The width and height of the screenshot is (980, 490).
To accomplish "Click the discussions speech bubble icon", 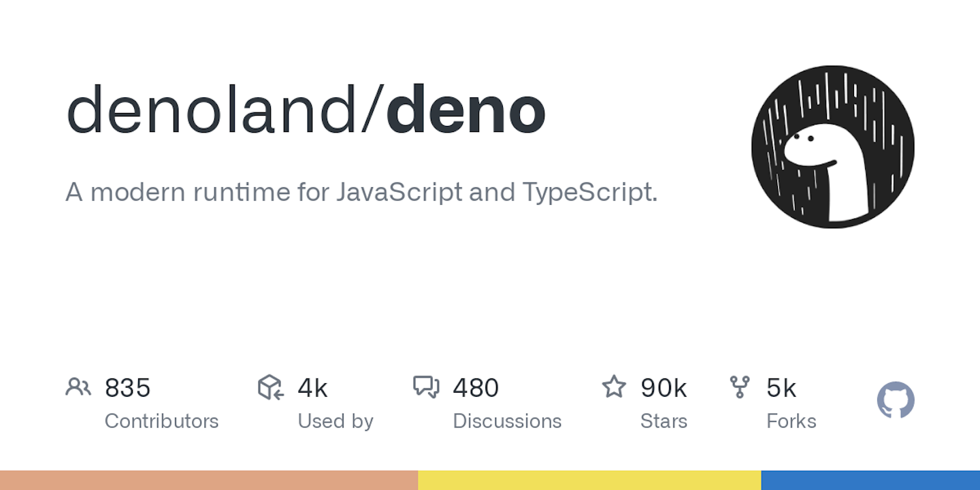I will point(427,387).
